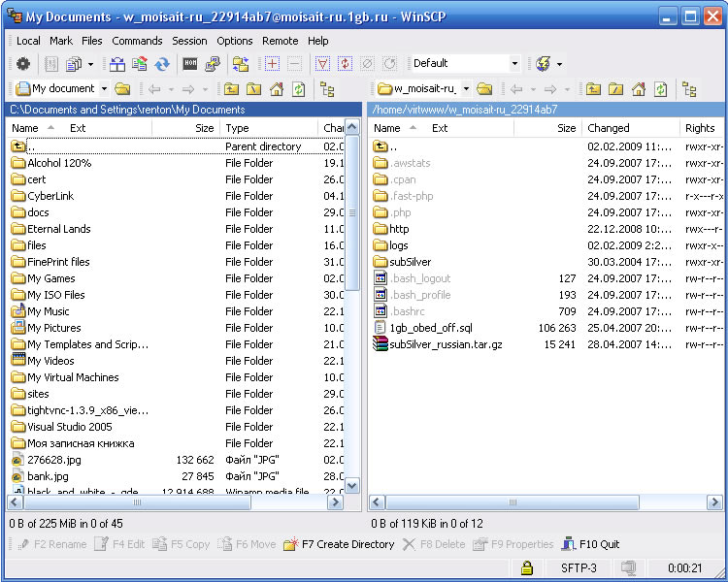
Task: Click the plus Select files icon
Action: (x=272, y=64)
